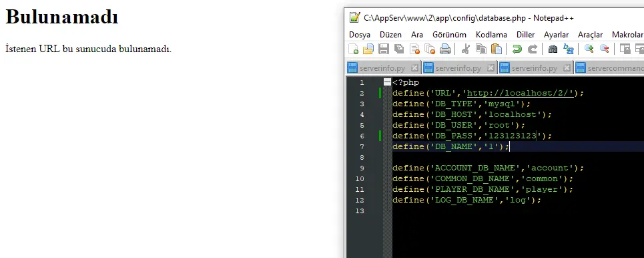Viewport: 644px width, 258px height.
Task: Cut selection with the scissors icon
Action: [465, 49]
